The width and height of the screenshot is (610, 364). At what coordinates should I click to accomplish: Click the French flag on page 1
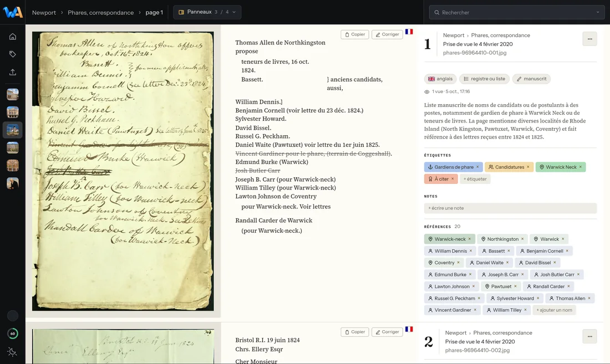click(x=409, y=32)
